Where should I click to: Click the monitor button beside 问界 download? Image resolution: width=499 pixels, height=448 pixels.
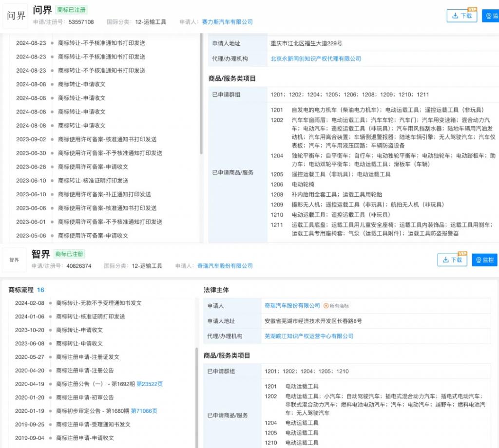[490, 16]
